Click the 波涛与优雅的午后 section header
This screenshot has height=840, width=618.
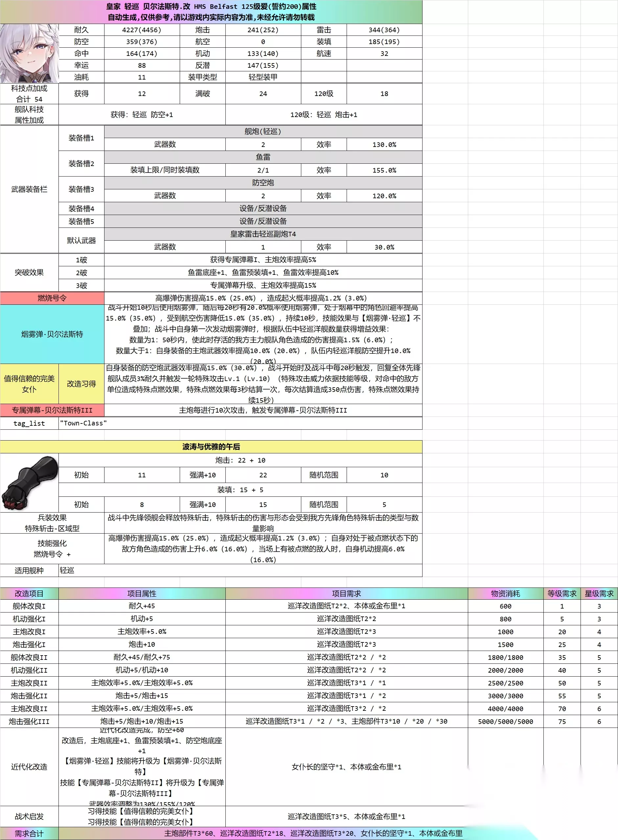(211, 446)
